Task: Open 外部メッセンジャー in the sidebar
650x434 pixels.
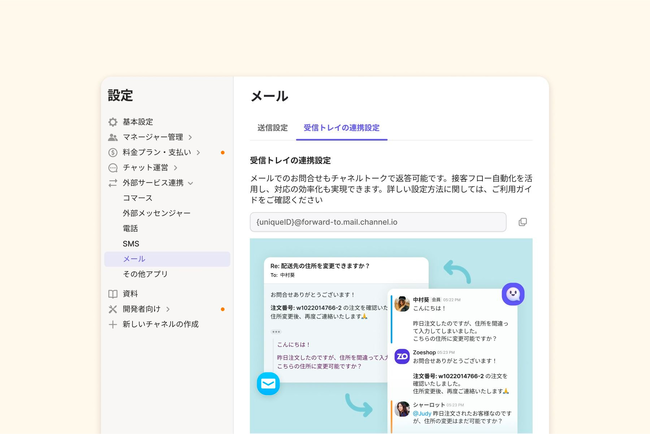Action: [156, 213]
